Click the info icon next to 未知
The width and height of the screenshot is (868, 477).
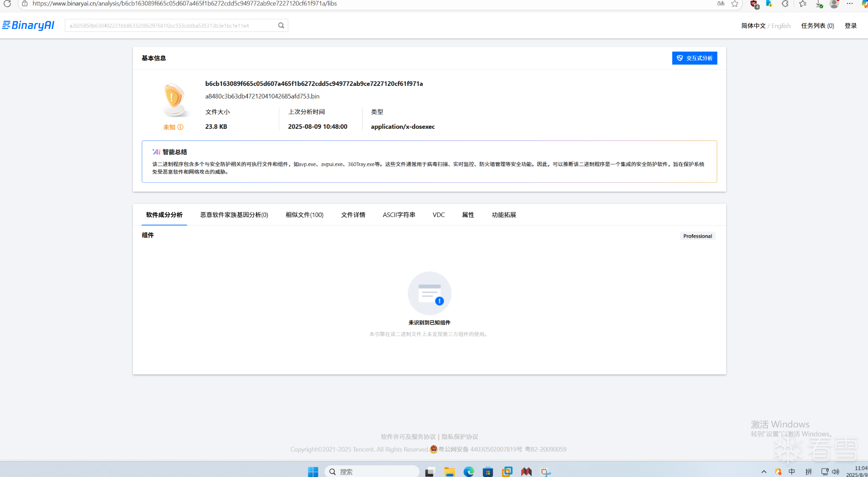pos(180,127)
